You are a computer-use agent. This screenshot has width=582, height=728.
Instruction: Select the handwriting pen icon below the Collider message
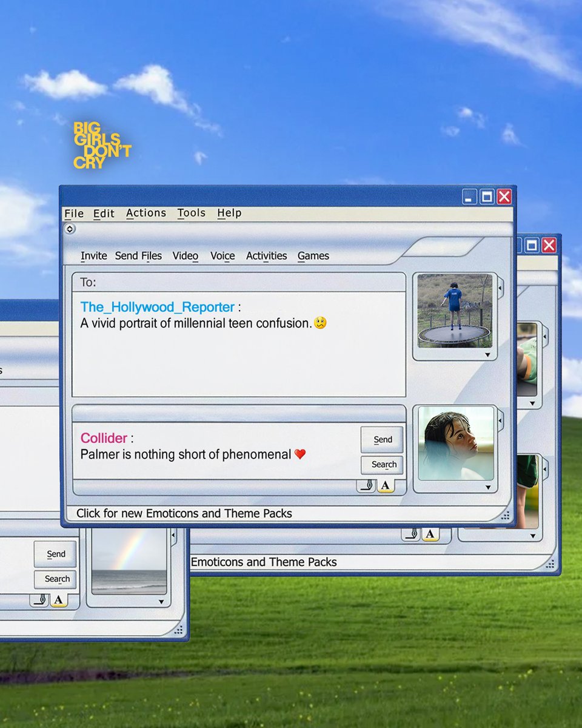[x=366, y=486]
